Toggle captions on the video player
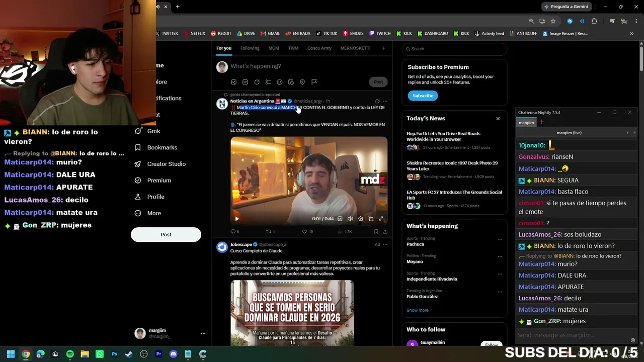 click(x=340, y=219)
